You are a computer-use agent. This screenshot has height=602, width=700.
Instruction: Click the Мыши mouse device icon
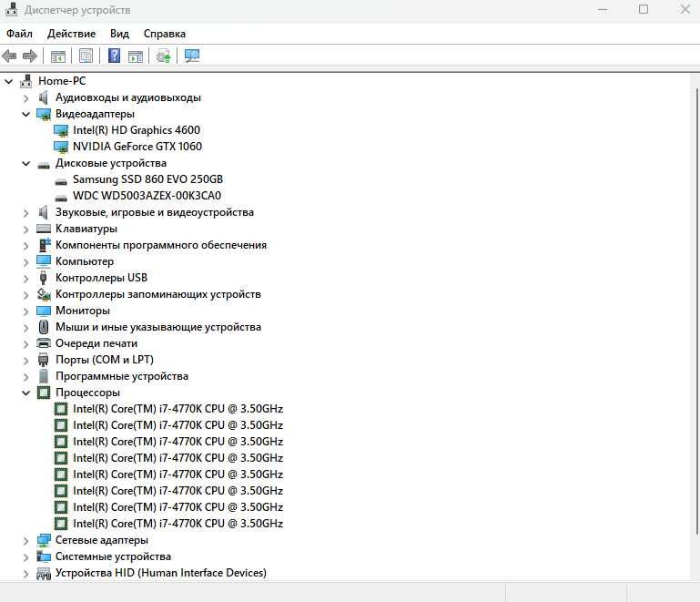tap(44, 327)
